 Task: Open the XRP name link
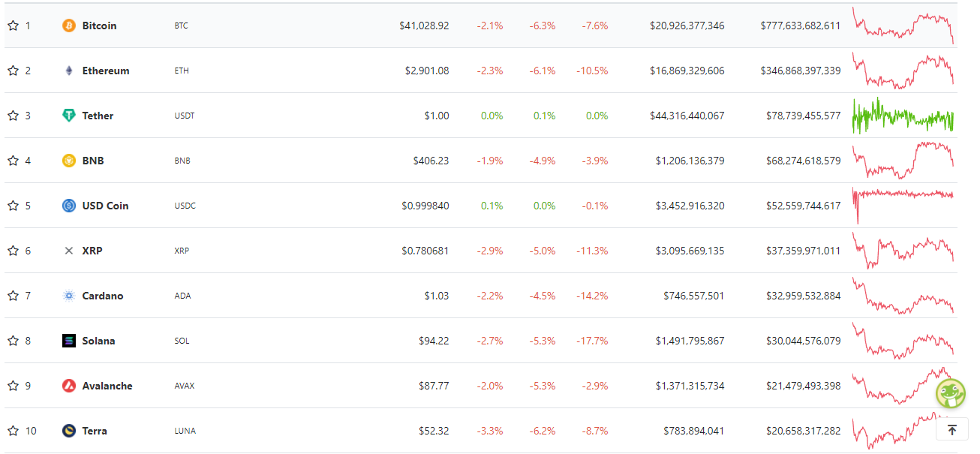pyautogui.click(x=92, y=251)
